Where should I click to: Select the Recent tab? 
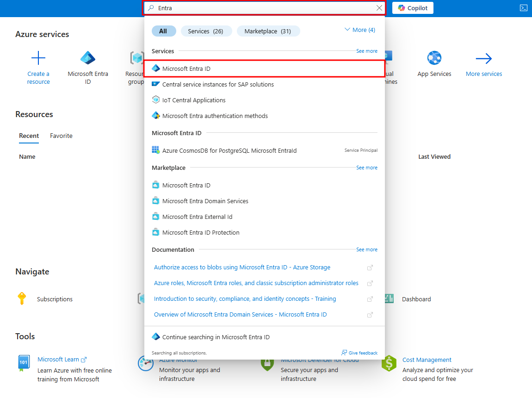click(x=29, y=136)
